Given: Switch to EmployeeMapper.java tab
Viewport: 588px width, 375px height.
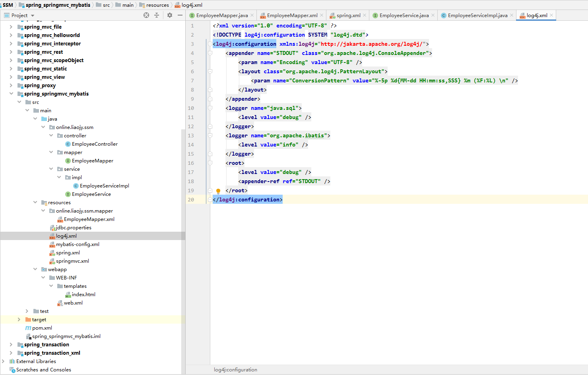Looking at the screenshot, I should pyautogui.click(x=222, y=16).
